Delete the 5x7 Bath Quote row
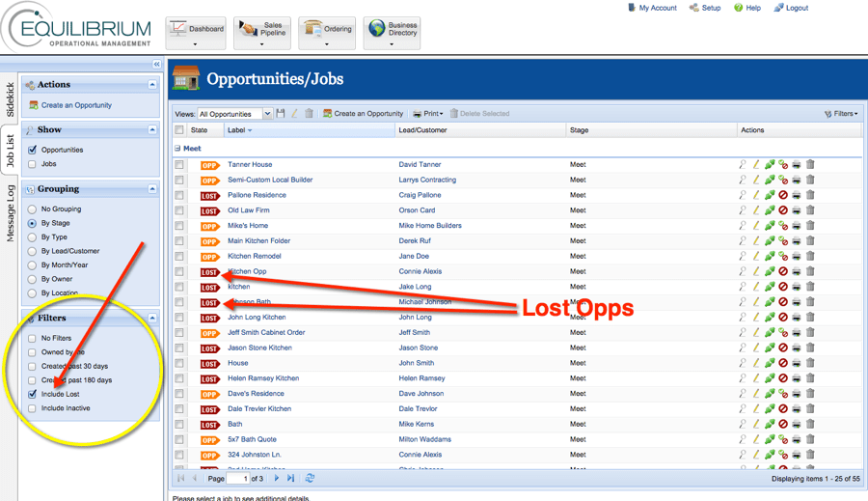This screenshot has width=868, height=501. click(810, 439)
